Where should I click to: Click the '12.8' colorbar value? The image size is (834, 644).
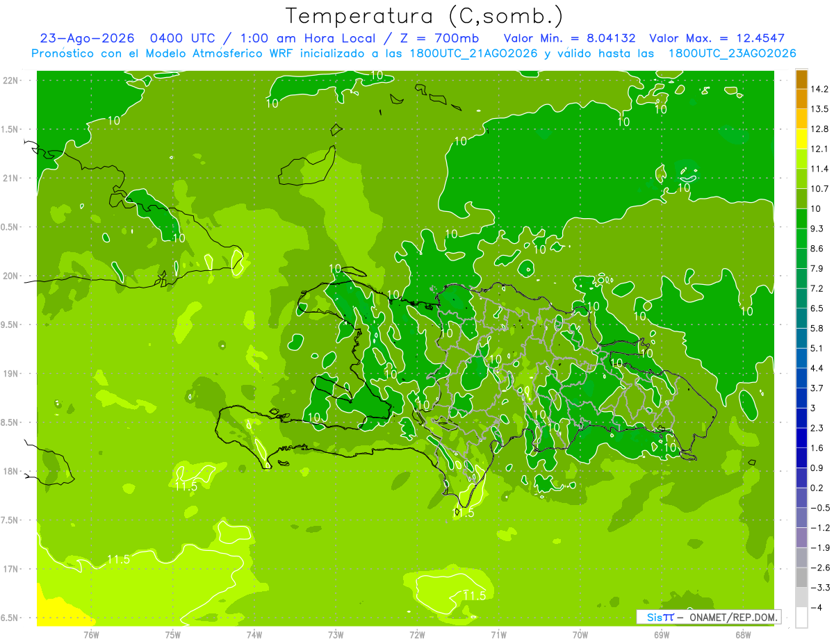click(x=819, y=129)
